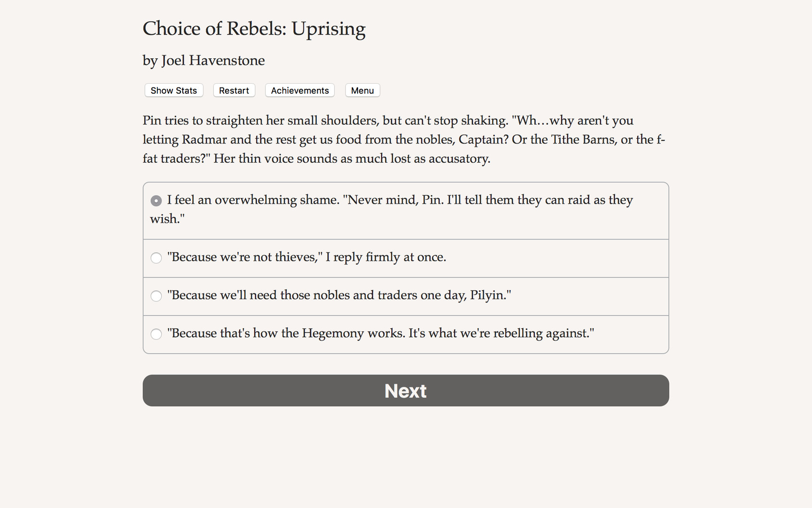Viewport: 812px width, 508px height.
Task: Advance the story with Next
Action: tap(406, 390)
